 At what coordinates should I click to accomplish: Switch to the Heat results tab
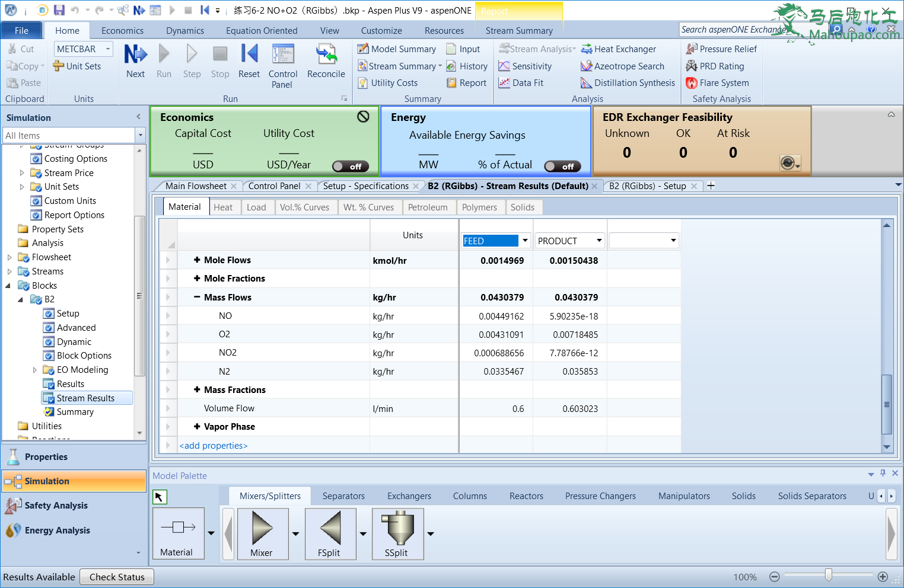coord(223,207)
